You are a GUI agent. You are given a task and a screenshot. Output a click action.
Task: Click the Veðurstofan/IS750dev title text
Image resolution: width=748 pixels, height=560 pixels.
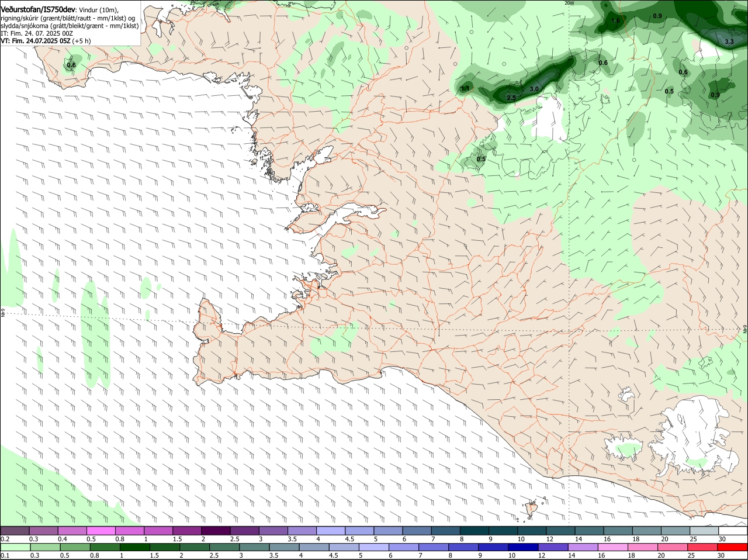point(39,10)
